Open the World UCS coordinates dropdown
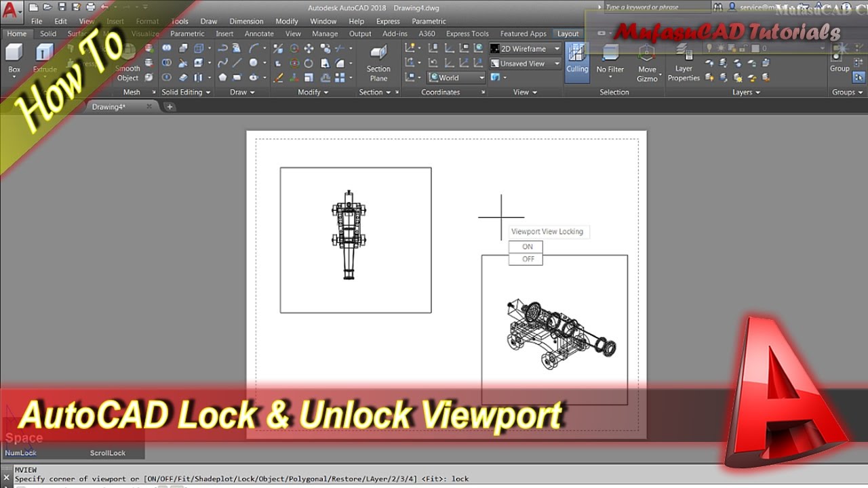This screenshot has width=868, height=488. point(456,78)
